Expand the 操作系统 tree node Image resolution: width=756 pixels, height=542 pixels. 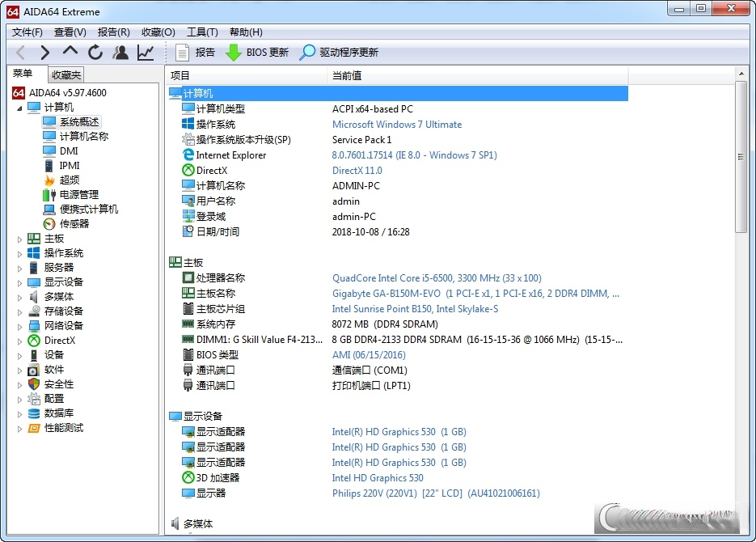(19, 254)
